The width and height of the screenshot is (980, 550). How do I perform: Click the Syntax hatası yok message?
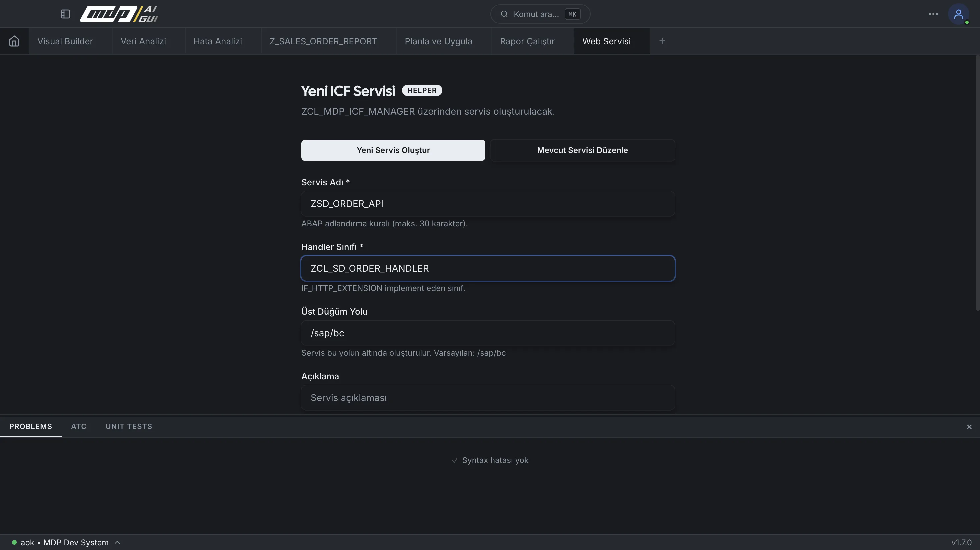pos(490,460)
